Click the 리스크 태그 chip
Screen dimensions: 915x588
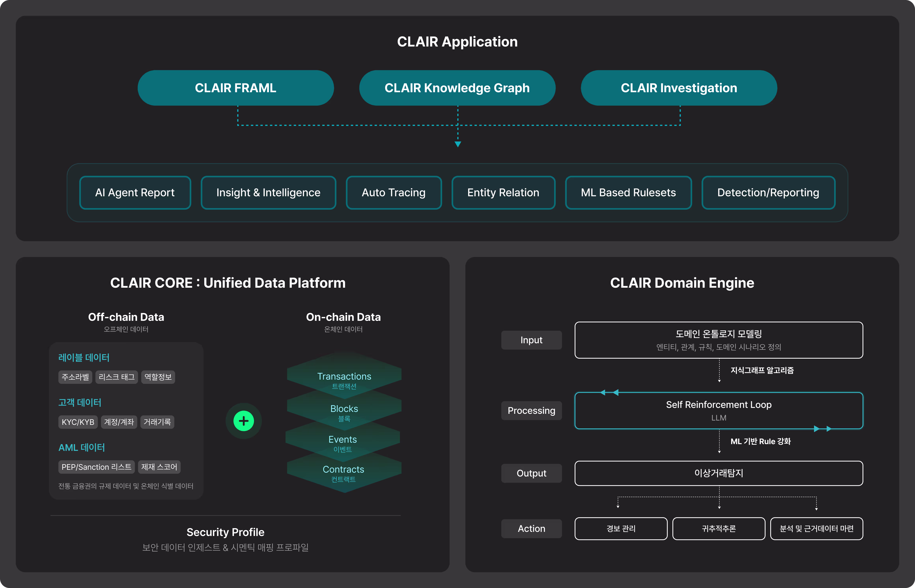(117, 377)
